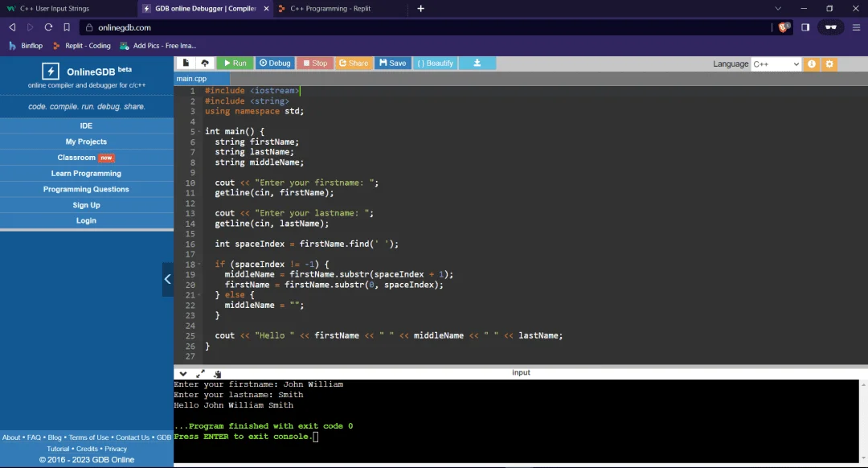Open Classroom in sidebar
Viewport: 868px width, 468px height.
point(86,158)
